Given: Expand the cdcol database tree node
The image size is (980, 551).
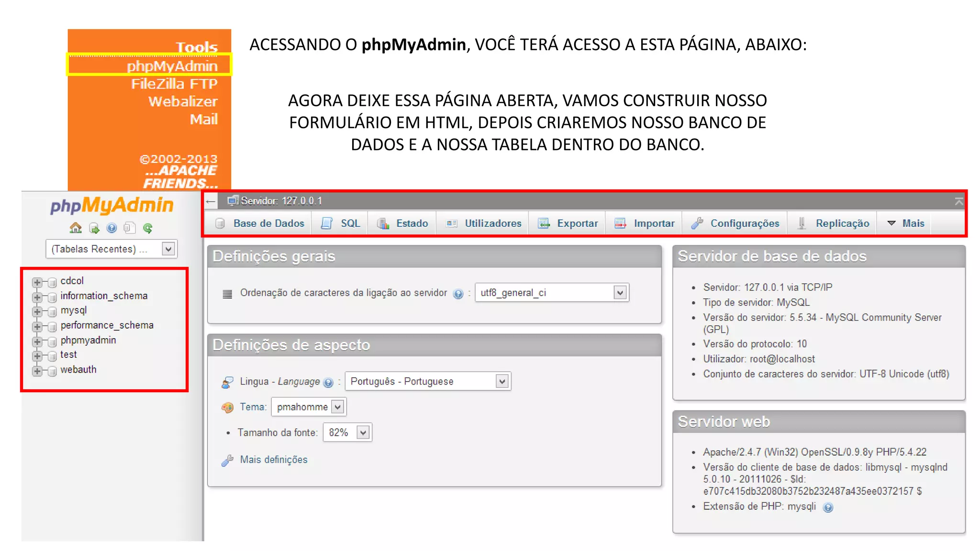Looking at the screenshot, I should point(37,282).
